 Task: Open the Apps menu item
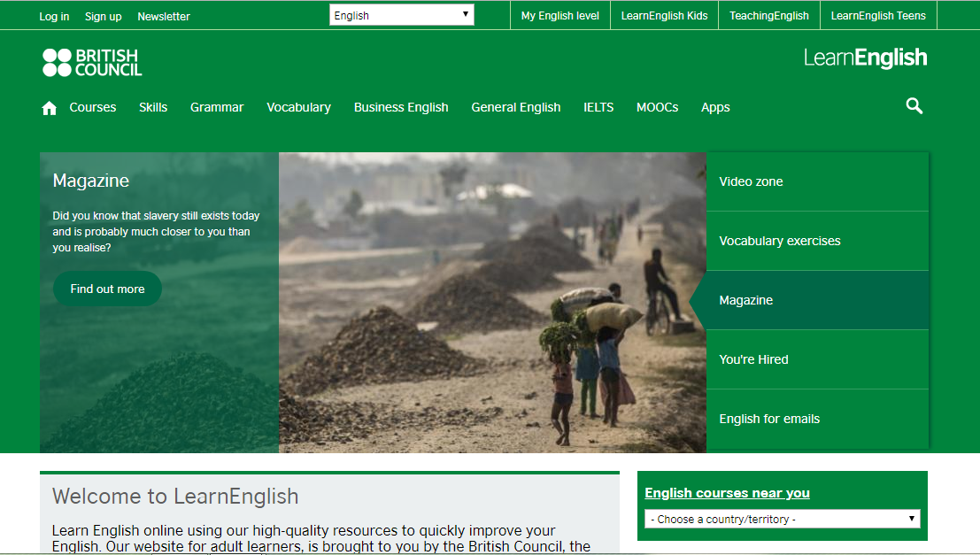click(715, 107)
